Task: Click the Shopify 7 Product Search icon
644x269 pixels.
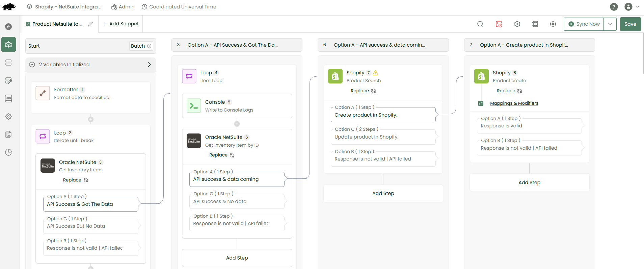Action: (x=335, y=76)
